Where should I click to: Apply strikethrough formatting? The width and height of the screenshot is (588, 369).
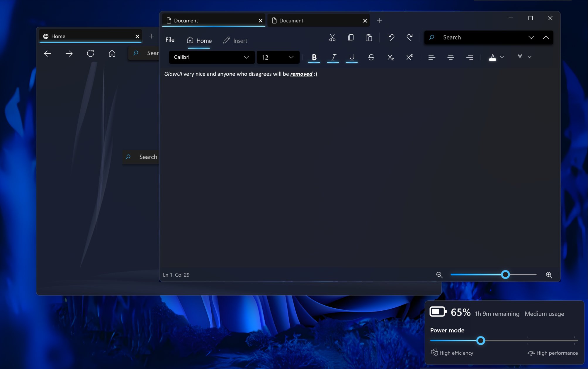(371, 57)
